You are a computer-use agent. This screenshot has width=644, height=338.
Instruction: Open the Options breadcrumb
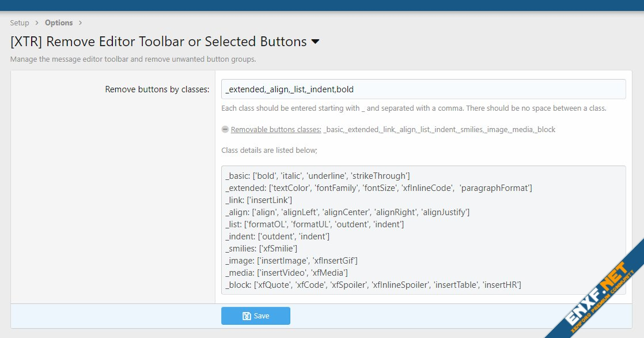(59, 23)
